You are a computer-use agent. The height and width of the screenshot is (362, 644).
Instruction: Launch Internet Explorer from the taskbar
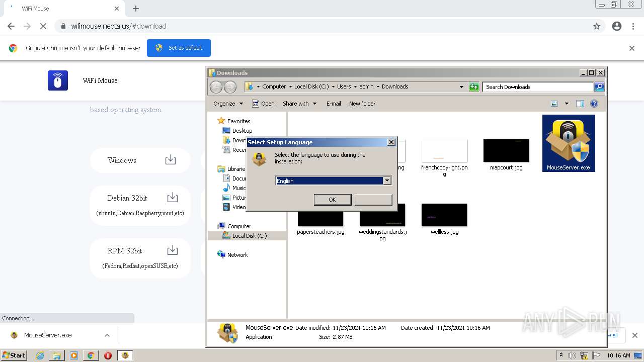(x=40, y=355)
